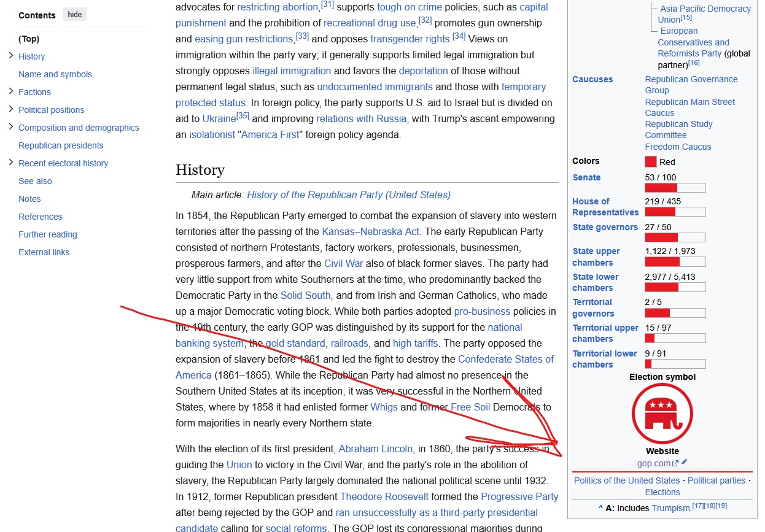The height and width of the screenshot is (532, 765).
Task: Open the undocumented immigrants link
Action: coord(375,87)
